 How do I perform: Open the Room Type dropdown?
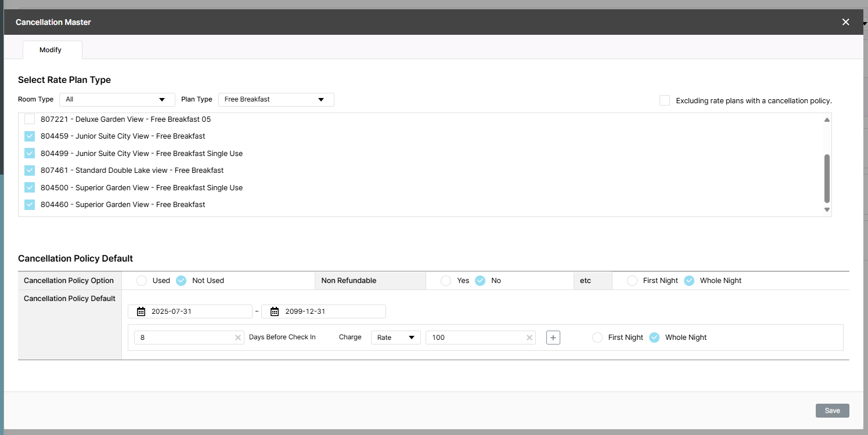(x=117, y=100)
